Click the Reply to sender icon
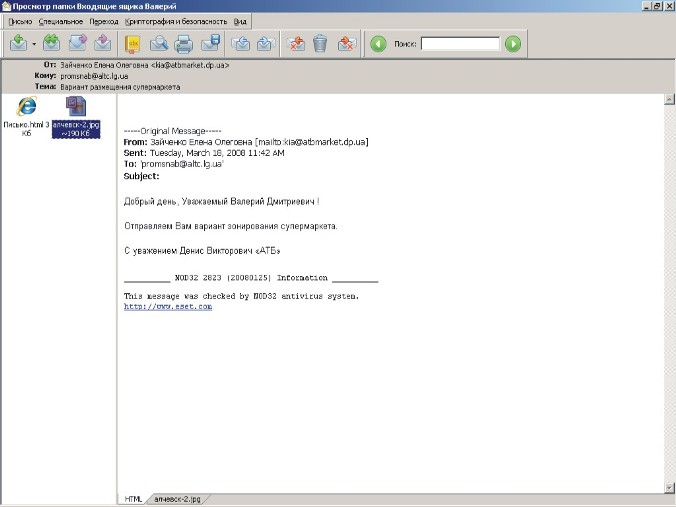 19,43
